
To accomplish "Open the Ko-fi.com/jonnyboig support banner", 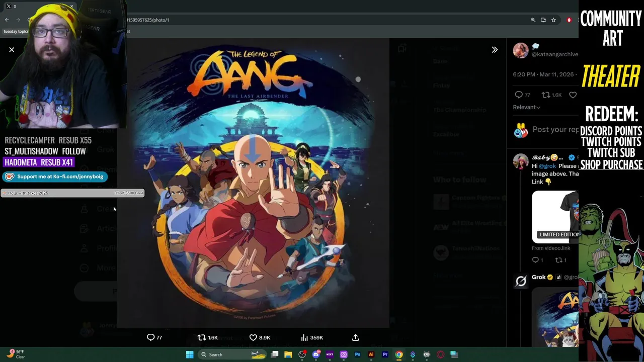I will pyautogui.click(x=54, y=176).
